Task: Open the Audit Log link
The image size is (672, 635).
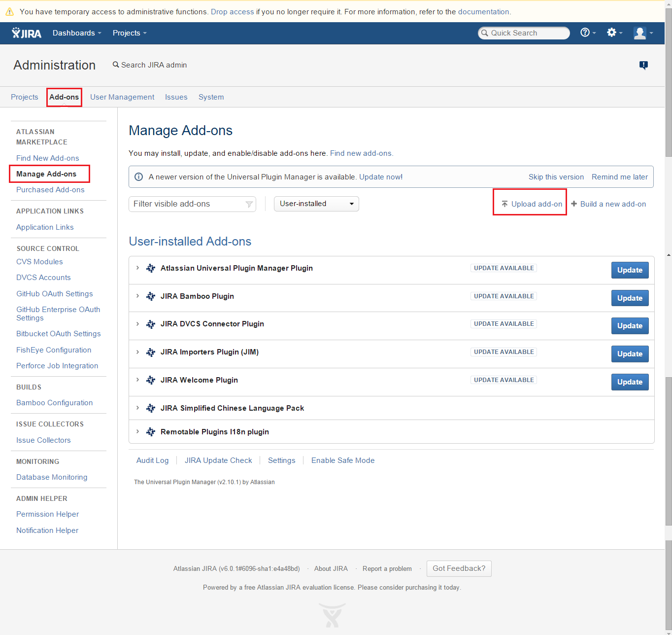Action: click(x=153, y=460)
